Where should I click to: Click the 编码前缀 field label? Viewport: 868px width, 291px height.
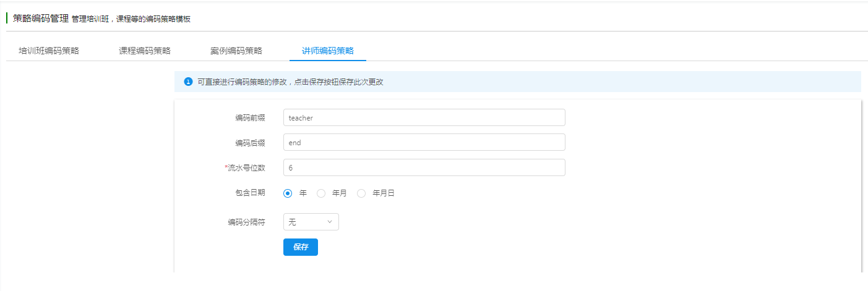point(250,118)
